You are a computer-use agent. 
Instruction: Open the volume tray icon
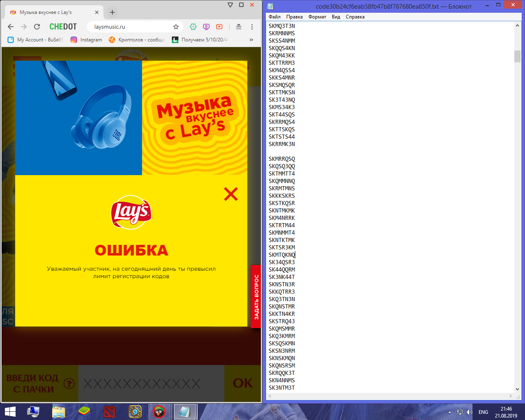[x=470, y=412]
